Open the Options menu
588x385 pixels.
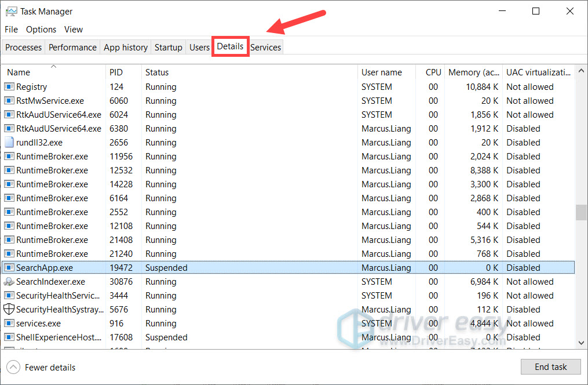point(41,30)
